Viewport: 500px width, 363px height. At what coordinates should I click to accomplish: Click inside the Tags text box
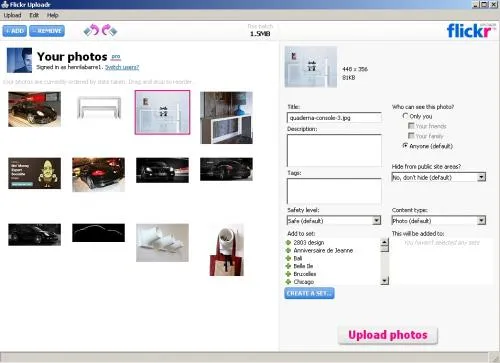(x=334, y=191)
